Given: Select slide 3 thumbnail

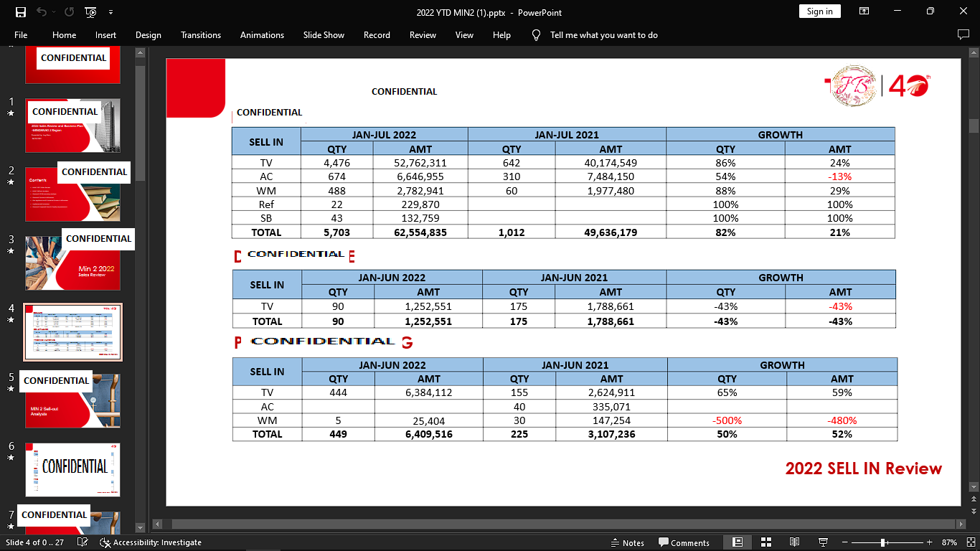Looking at the screenshot, I should [x=73, y=263].
